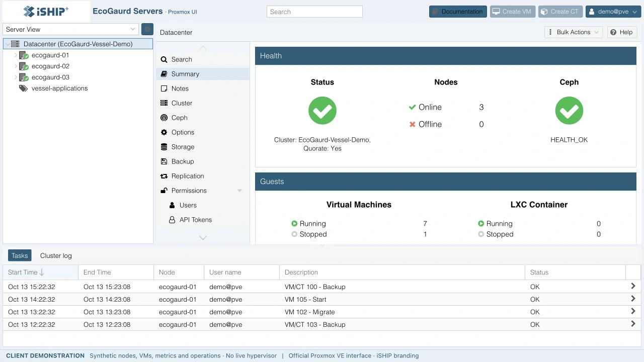Click the green Ceph health checkmark icon
The height and width of the screenshot is (362, 644).
569,111
